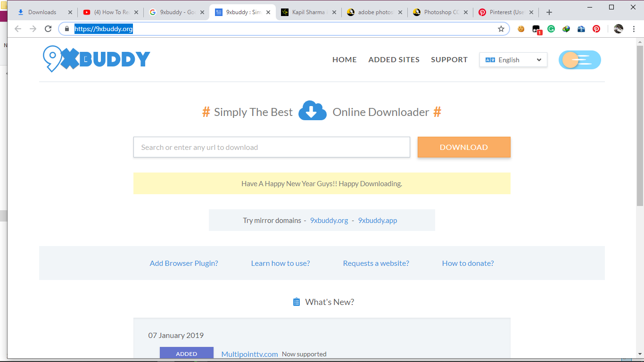The height and width of the screenshot is (362, 644).
Task: Open Add Browser Plugin link
Action: [184, 263]
